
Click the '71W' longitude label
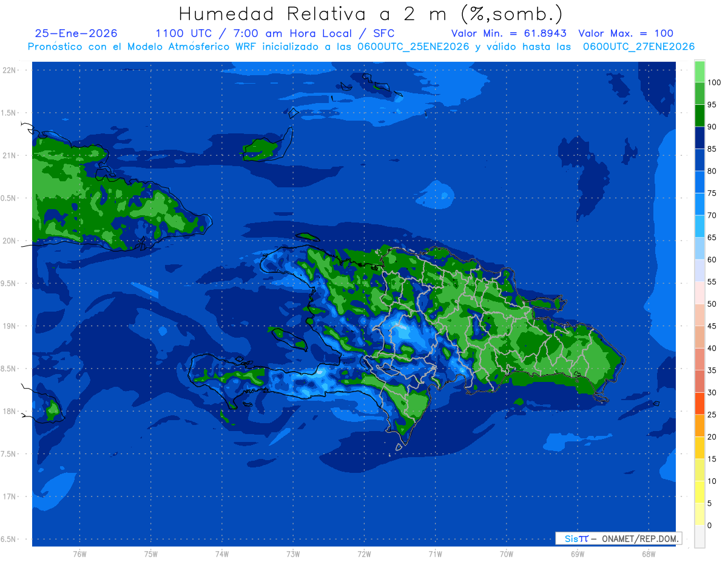435,554
